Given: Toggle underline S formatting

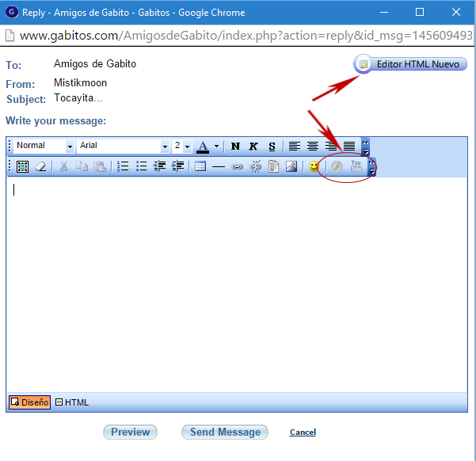Looking at the screenshot, I should coord(272,147).
